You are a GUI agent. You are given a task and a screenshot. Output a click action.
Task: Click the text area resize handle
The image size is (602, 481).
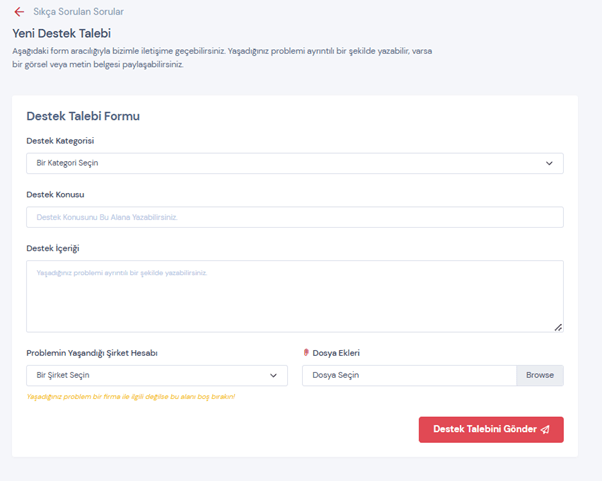click(558, 327)
